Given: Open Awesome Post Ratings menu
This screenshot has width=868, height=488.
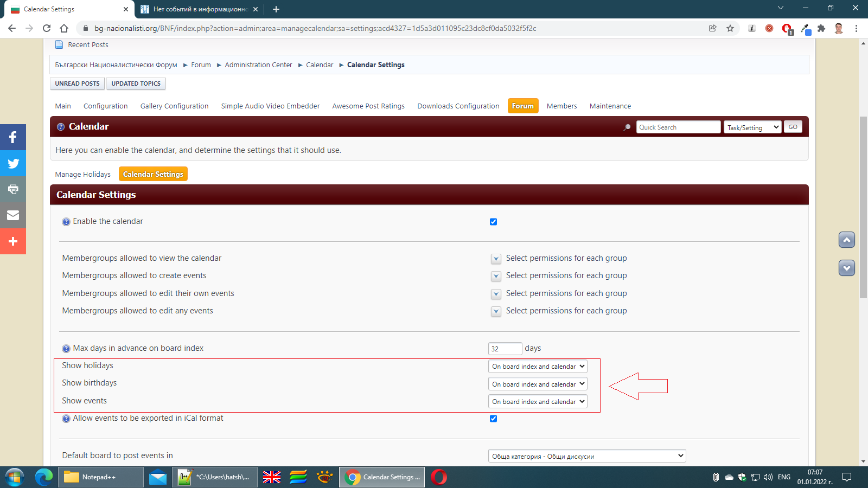Looking at the screenshot, I should (368, 106).
